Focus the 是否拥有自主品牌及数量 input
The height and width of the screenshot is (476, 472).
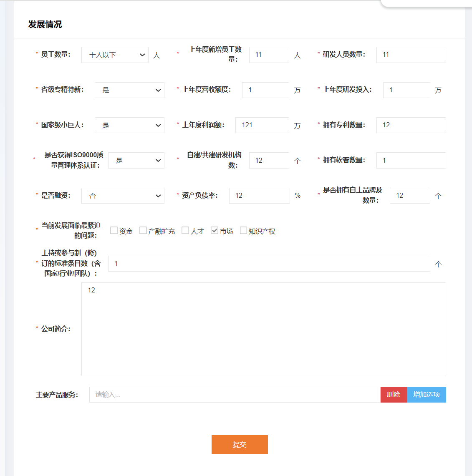point(410,196)
